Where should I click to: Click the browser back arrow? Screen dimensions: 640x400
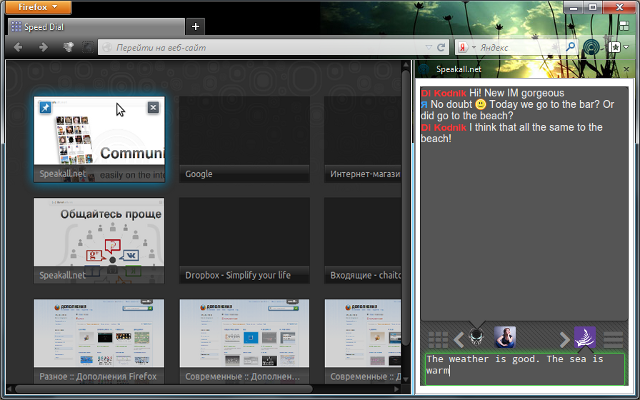pos(18,47)
